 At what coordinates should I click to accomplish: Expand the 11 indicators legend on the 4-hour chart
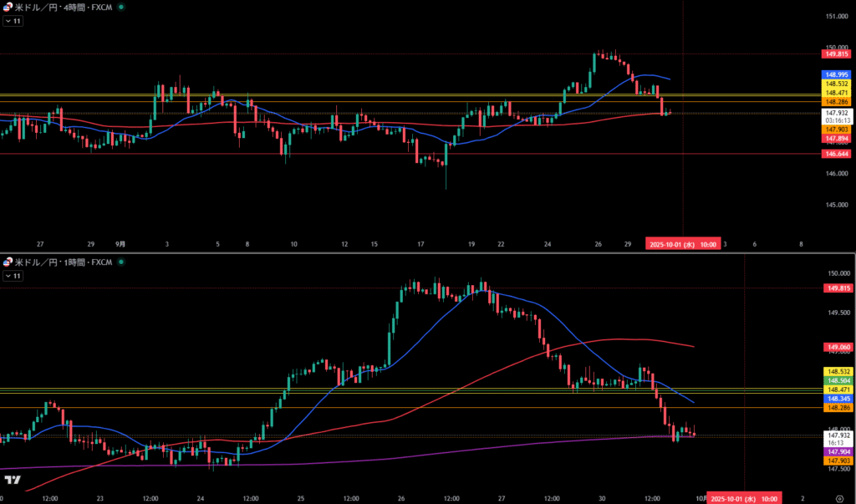[13, 21]
